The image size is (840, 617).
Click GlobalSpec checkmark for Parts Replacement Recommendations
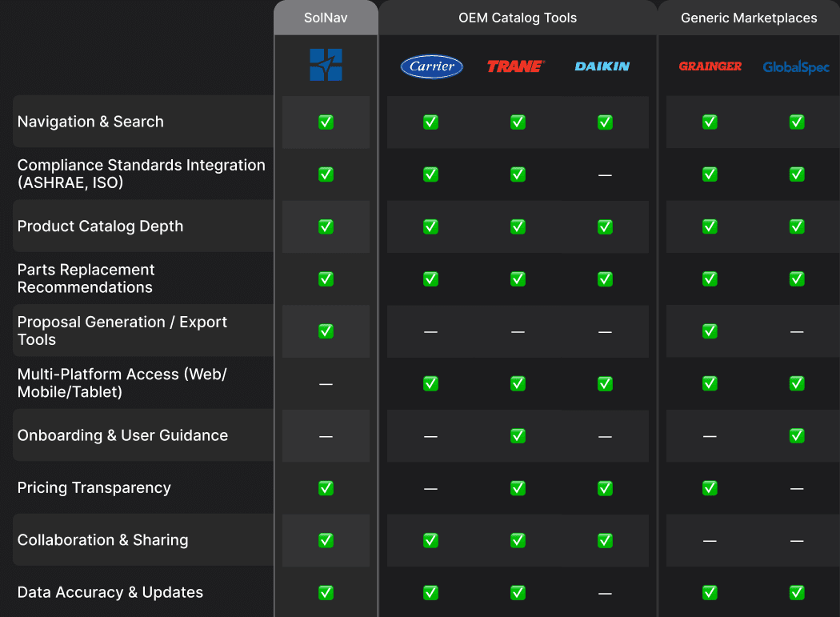tap(797, 279)
